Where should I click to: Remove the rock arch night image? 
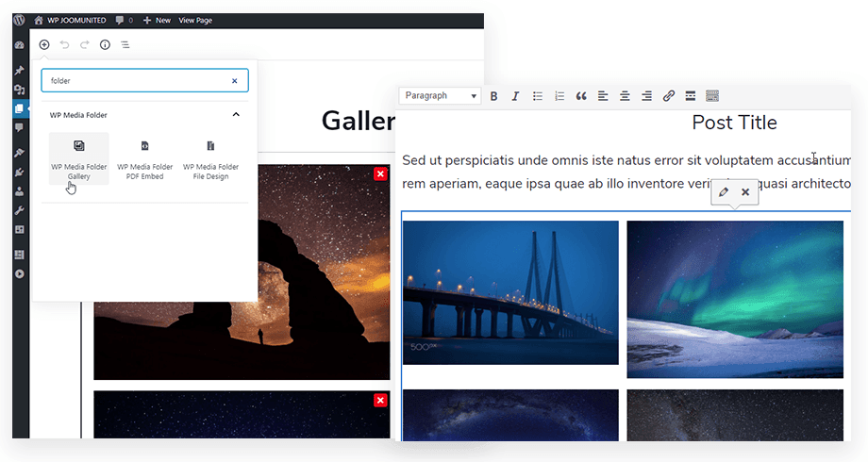coord(380,173)
